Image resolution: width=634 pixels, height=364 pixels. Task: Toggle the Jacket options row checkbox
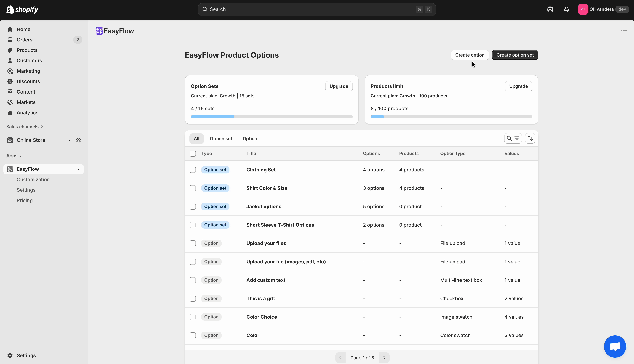[193, 207]
